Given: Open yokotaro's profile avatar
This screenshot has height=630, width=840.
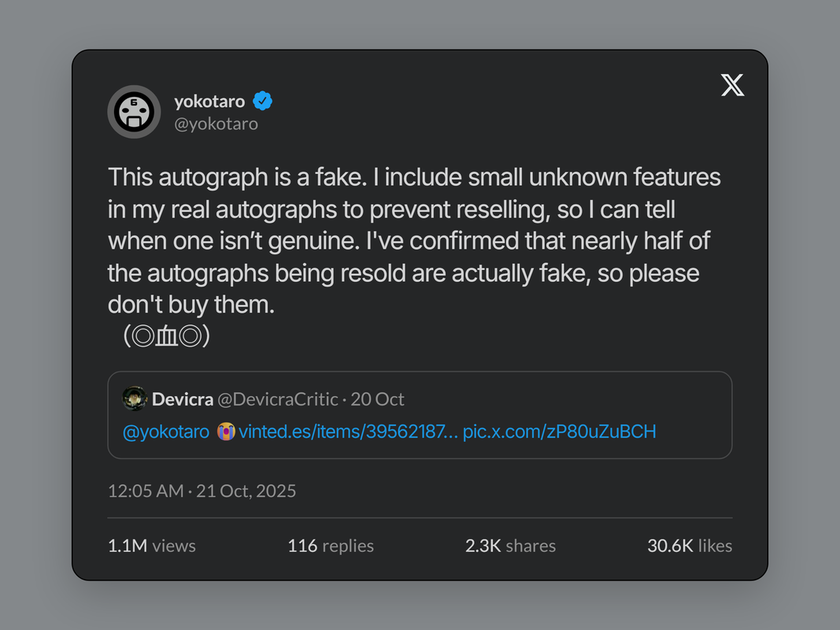Looking at the screenshot, I should [x=134, y=112].
